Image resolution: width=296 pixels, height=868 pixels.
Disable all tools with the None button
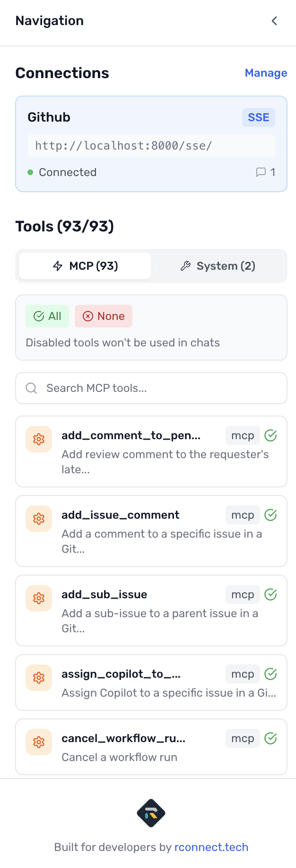(x=104, y=316)
